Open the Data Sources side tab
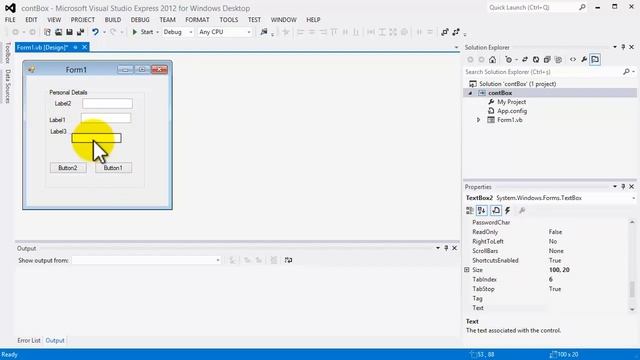640x360 pixels. [7, 86]
